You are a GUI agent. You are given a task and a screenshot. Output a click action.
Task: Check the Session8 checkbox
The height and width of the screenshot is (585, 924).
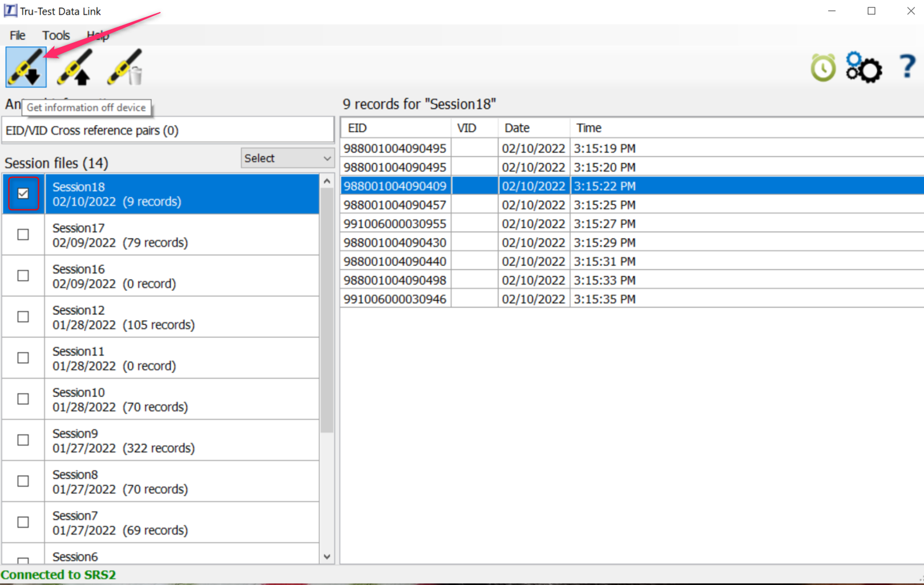point(23,481)
